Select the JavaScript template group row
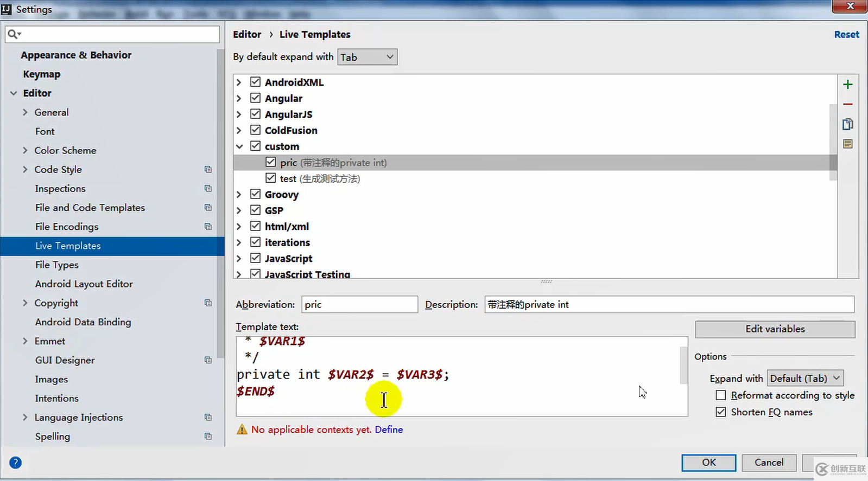Screen dimensions: 868x481 tap(535, 259)
